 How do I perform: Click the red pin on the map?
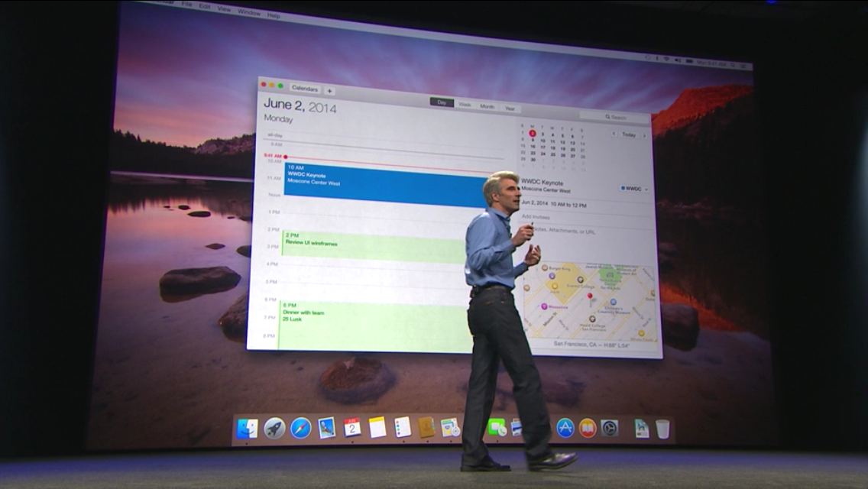point(590,297)
